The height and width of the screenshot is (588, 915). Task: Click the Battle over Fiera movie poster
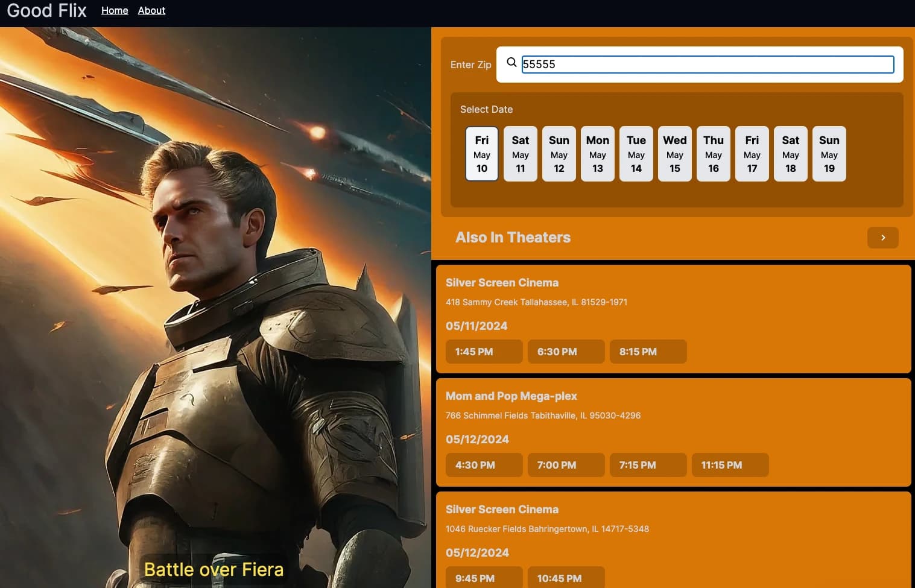pyautogui.click(x=214, y=302)
